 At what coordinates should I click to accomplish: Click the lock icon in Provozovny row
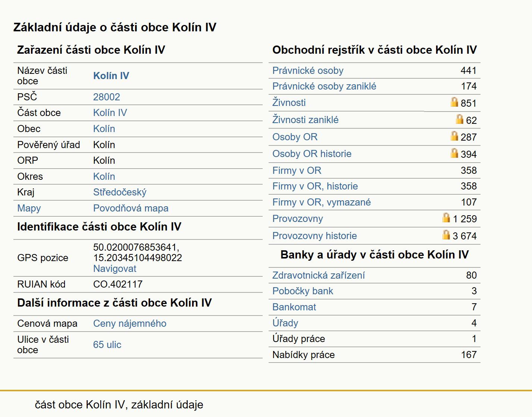click(x=446, y=217)
